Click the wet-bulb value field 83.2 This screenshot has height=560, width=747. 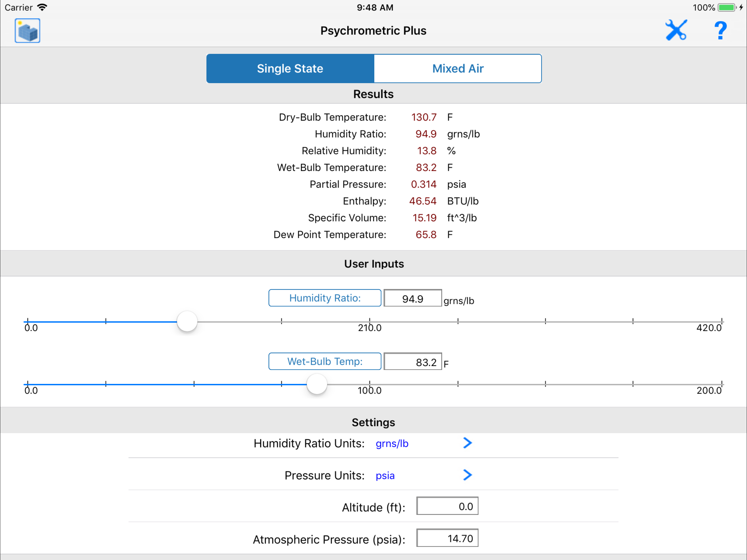(x=412, y=362)
